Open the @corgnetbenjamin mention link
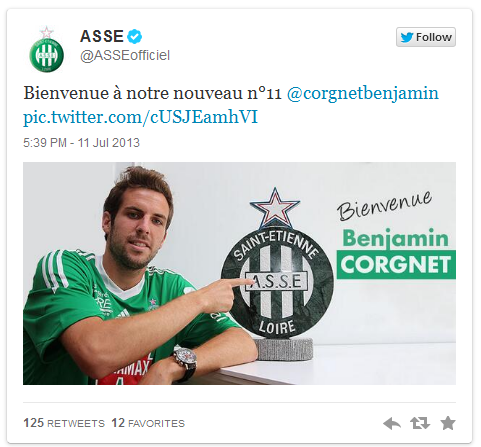Viewport: 481px width, 447px height. [362, 93]
